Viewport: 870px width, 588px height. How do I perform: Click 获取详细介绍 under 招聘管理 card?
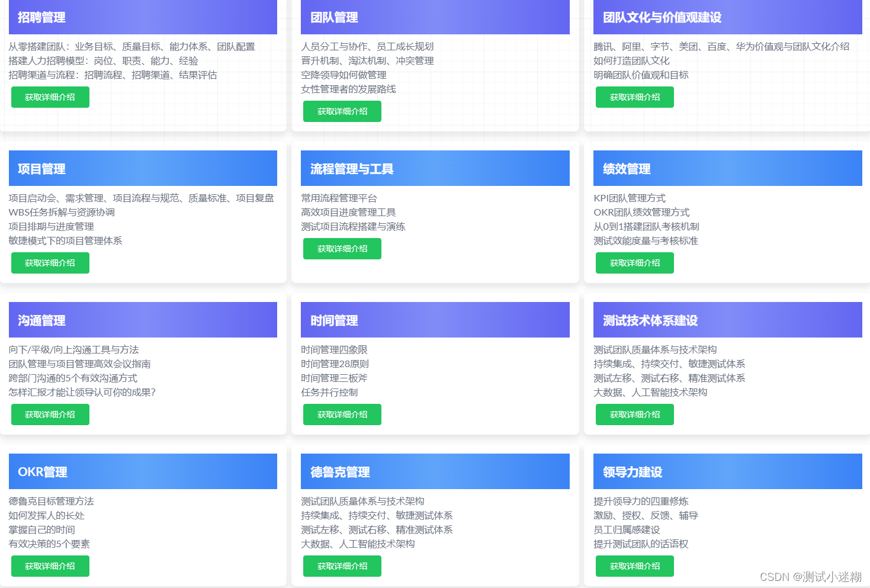click(50, 97)
